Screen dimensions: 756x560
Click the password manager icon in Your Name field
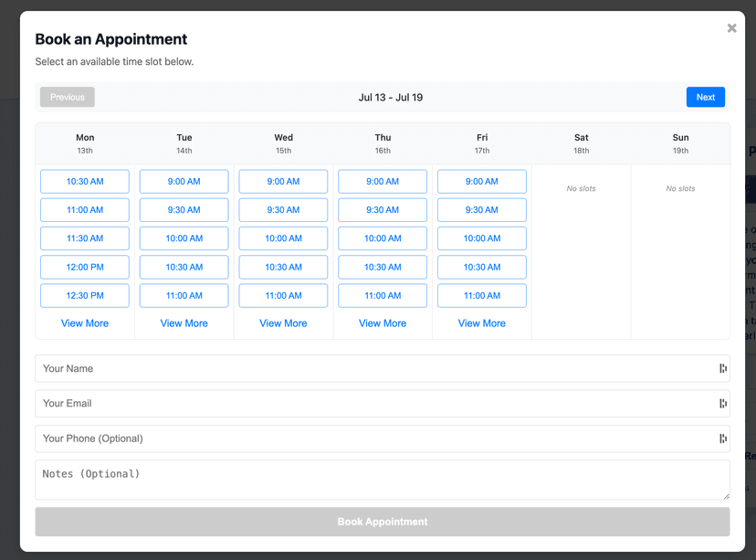(x=723, y=368)
